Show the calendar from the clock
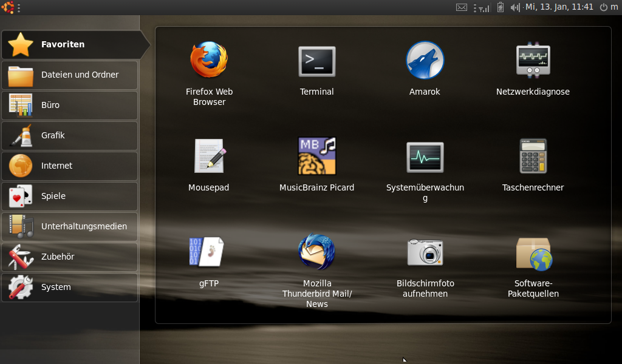The height and width of the screenshot is (364, 622). point(559,7)
